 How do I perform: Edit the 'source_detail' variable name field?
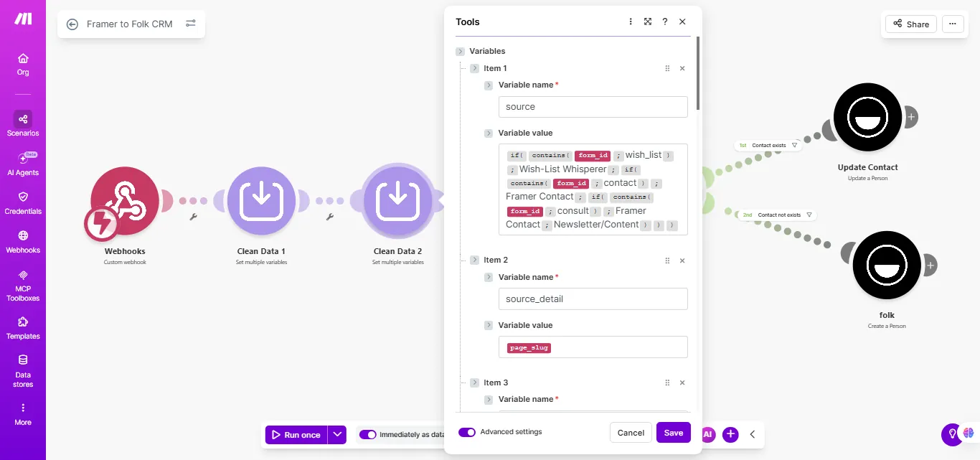(x=593, y=299)
